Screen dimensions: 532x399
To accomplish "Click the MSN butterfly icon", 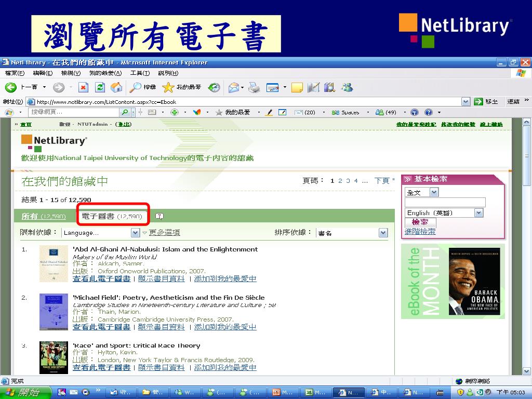I will coord(197,112).
